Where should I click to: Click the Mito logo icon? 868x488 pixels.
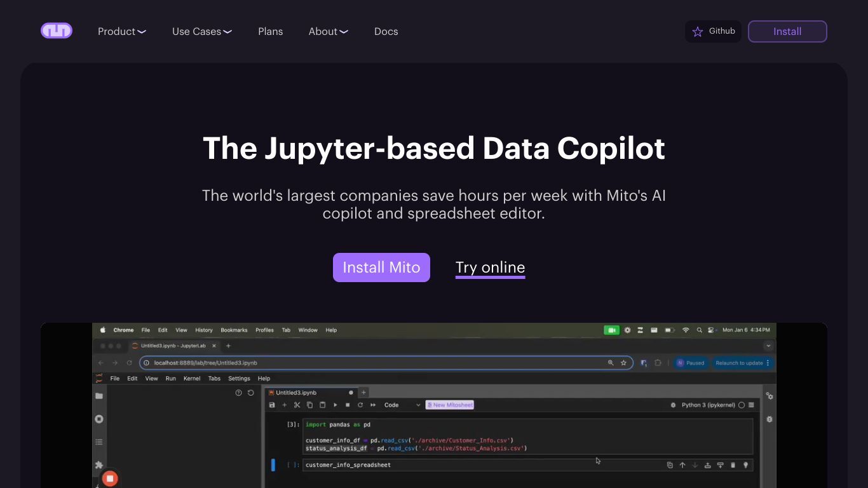57,30
